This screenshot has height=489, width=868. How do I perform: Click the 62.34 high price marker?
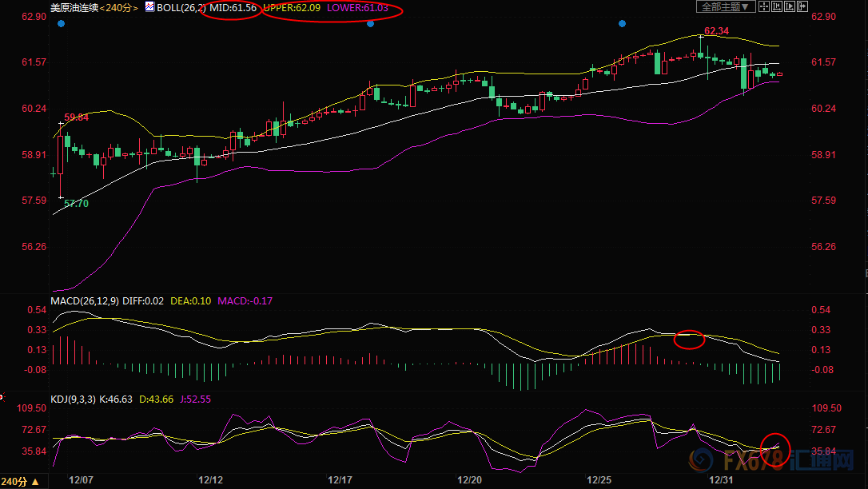[x=716, y=31]
